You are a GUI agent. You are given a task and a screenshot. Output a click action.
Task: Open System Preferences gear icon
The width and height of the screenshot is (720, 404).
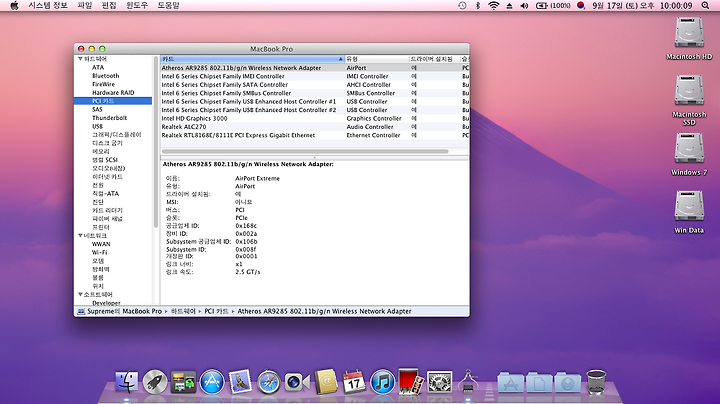point(439,382)
